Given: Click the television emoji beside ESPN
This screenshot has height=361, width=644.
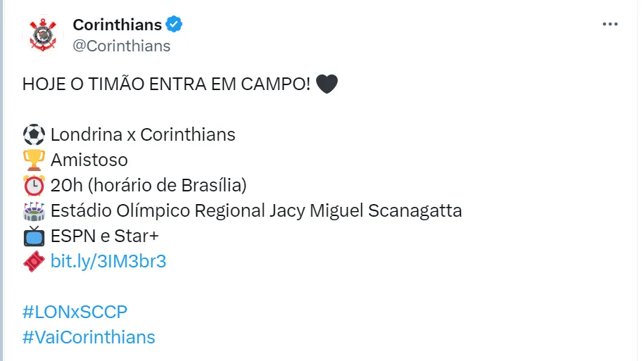Looking at the screenshot, I should click(x=34, y=237).
